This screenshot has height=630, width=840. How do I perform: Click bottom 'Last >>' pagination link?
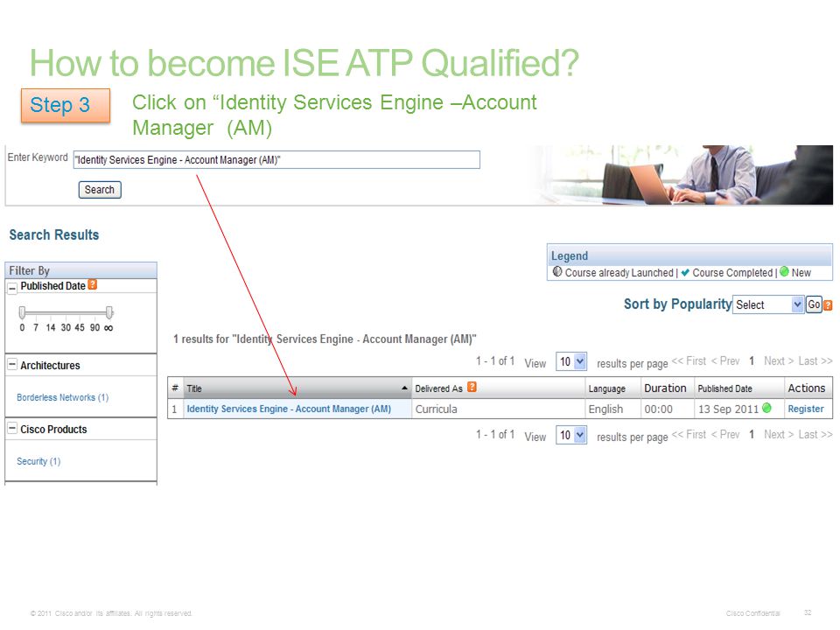tap(815, 435)
